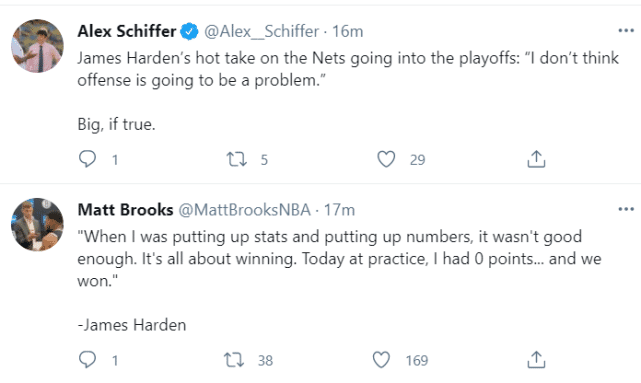This screenshot has width=641, height=383.
Task: Open Matt Brooks' profile by name
Action: point(126,210)
